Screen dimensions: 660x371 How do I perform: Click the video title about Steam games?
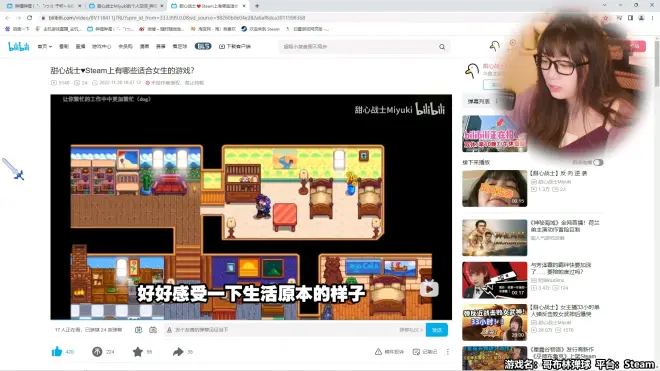(122, 70)
